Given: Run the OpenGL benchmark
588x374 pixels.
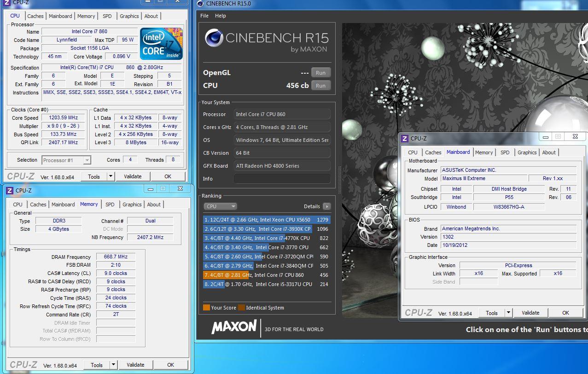Looking at the screenshot, I should point(320,73).
